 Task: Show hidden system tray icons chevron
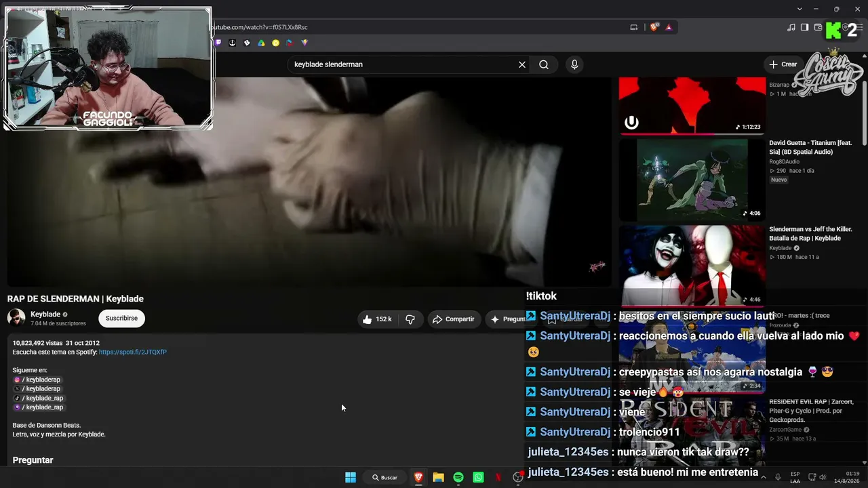coord(764,477)
